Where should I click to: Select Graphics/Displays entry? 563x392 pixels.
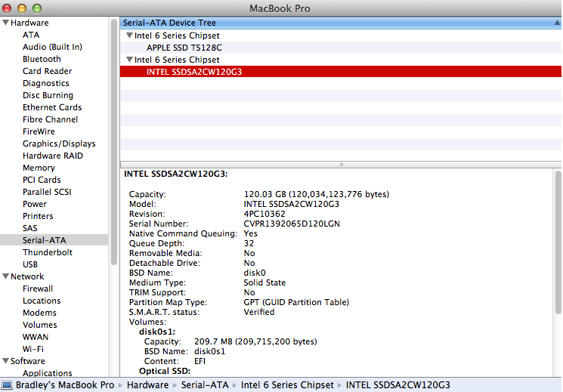(x=59, y=144)
